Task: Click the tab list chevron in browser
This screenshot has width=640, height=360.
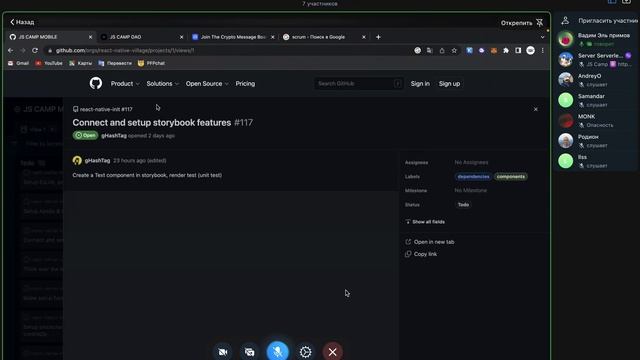Action: [542, 37]
